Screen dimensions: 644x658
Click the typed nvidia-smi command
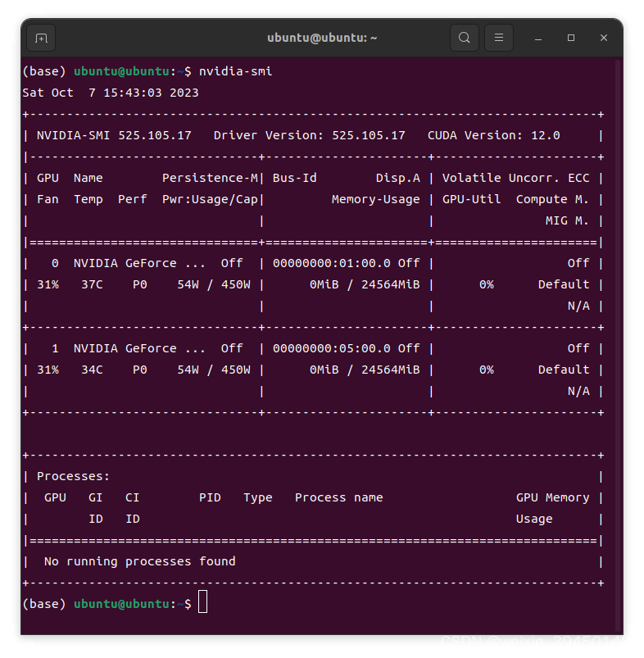pyautogui.click(x=235, y=71)
